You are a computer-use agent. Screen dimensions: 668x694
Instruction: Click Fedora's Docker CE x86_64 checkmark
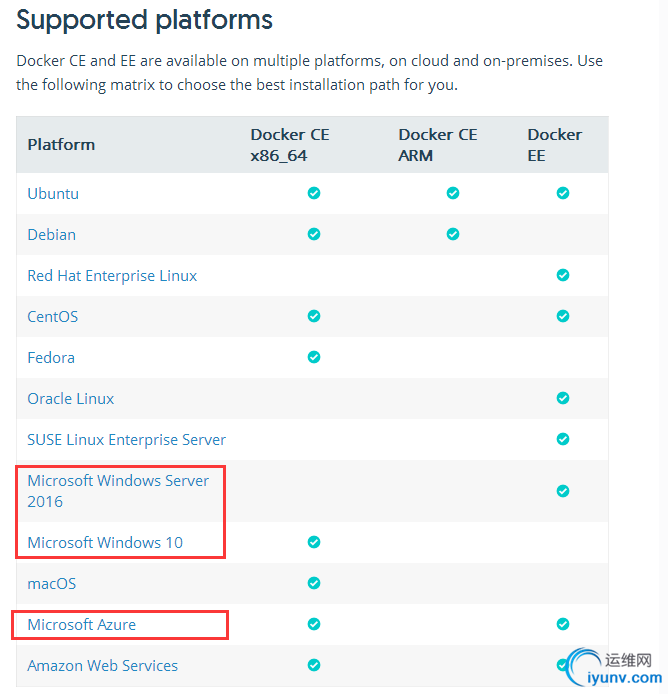pos(314,357)
